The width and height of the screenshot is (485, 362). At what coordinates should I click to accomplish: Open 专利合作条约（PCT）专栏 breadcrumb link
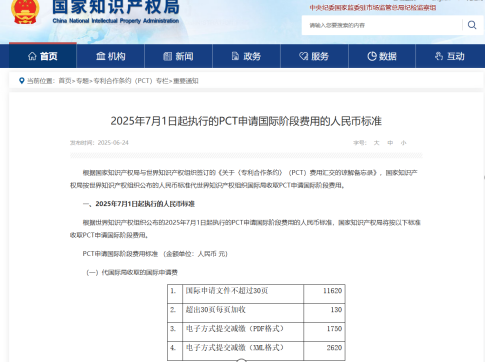coord(131,81)
